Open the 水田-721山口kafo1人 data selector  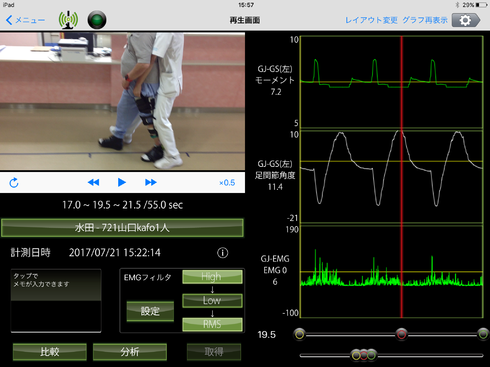point(122,228)
